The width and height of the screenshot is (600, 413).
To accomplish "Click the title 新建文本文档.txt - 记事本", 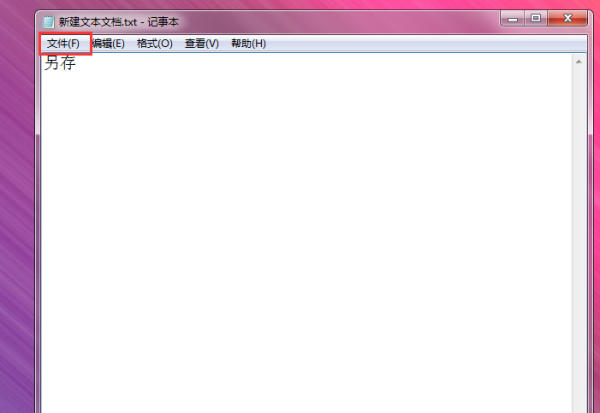I will pyautogui.click(x=119, y=22).
